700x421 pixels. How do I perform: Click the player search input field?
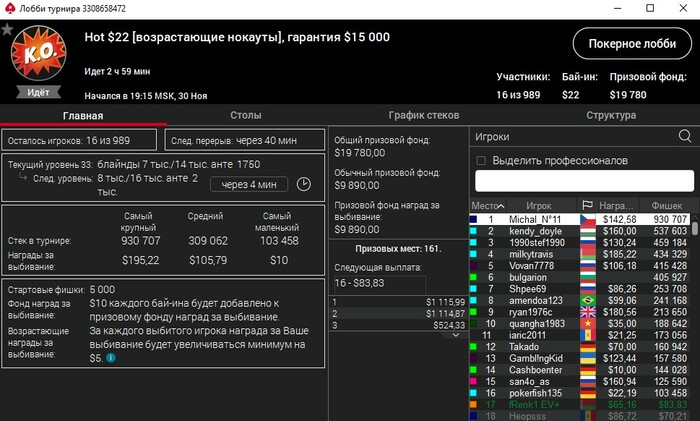[x=584, y=181]
